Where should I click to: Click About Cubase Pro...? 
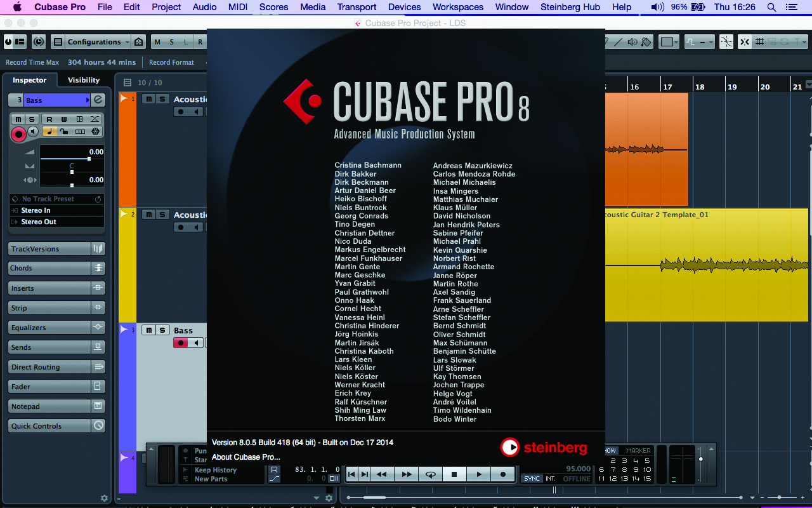246,457
